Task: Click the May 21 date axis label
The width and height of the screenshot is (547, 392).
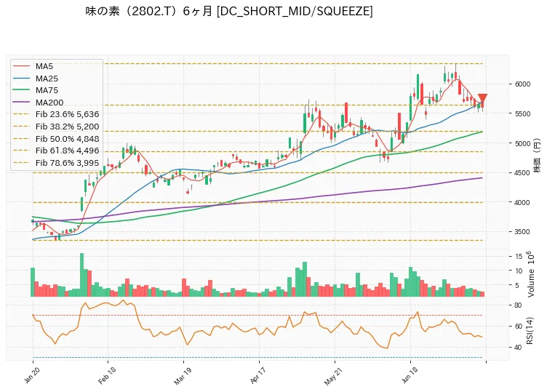Action: 333,375
